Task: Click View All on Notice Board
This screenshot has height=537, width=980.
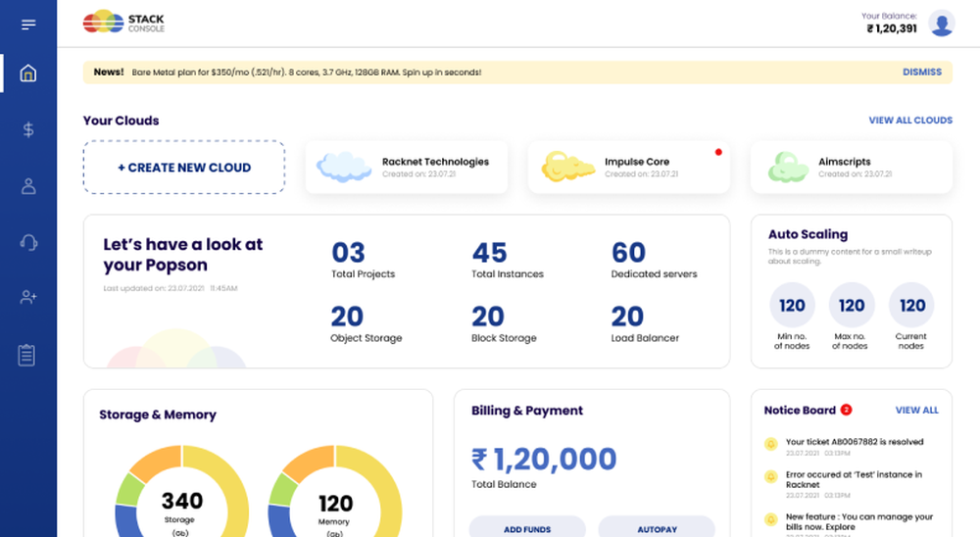Action: tap(917, 410)
